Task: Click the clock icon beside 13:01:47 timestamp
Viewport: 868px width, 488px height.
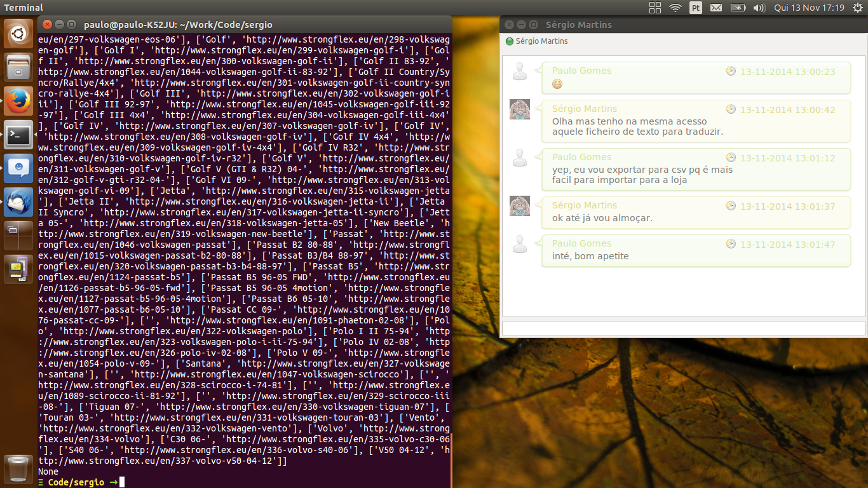Action: (731, 244)
